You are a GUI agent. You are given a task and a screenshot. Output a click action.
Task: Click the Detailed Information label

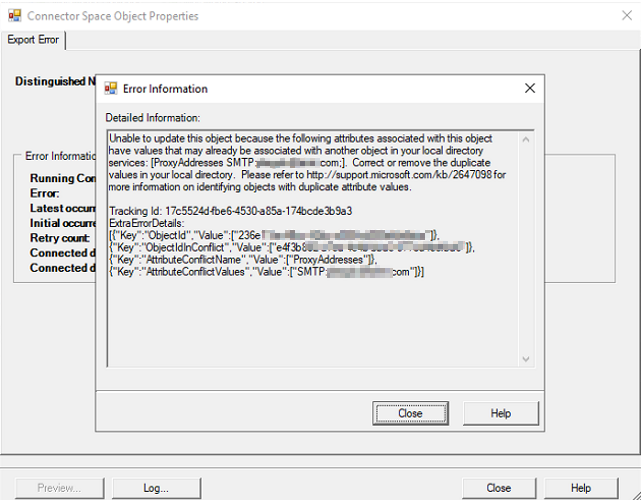153,118
